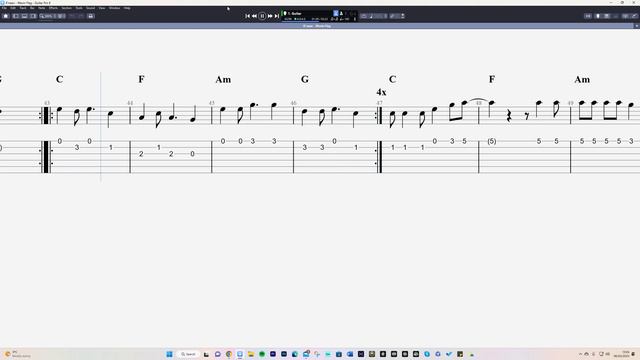Open the Effects menu
Image resolution: width=640 pixels, height=360 pixels.
tap(53, 8)
